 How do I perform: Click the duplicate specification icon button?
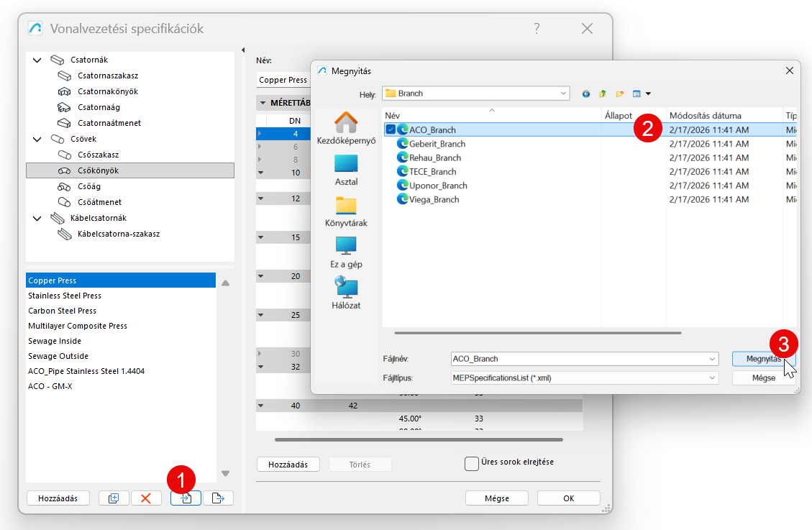tap(114, 498)
